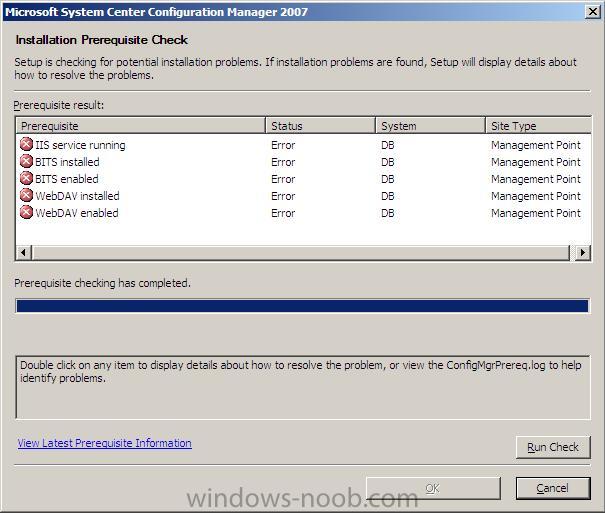
Task: Click the error icon beside BITS installed
Action: (26, 162)
